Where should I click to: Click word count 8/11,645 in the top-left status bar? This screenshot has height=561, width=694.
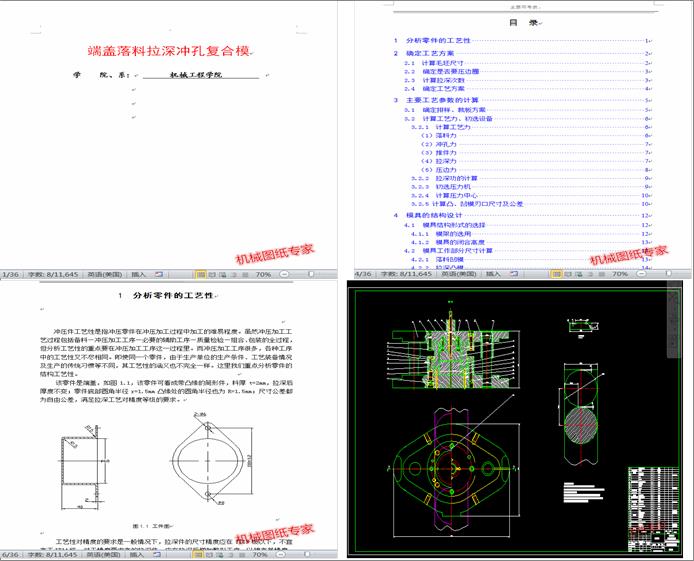53,274
